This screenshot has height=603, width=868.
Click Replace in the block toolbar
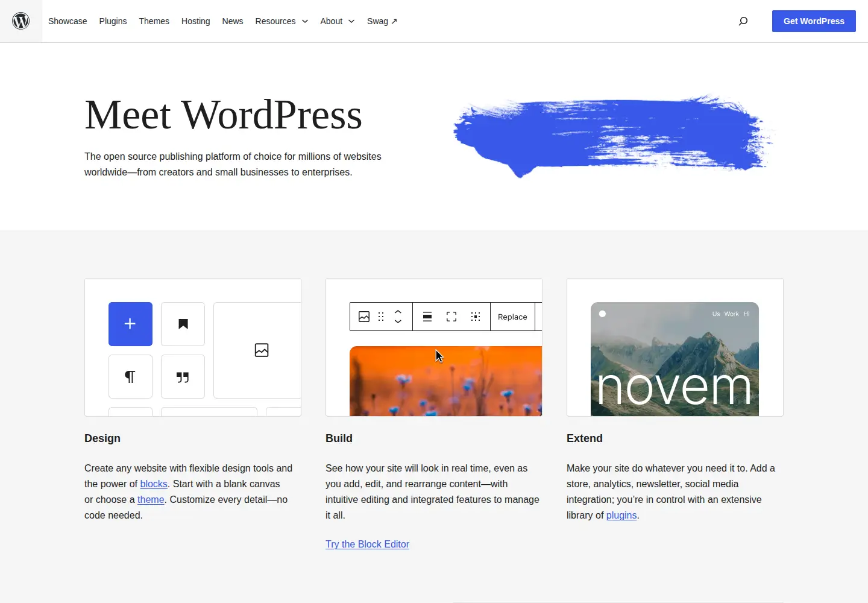coord(512,317)
